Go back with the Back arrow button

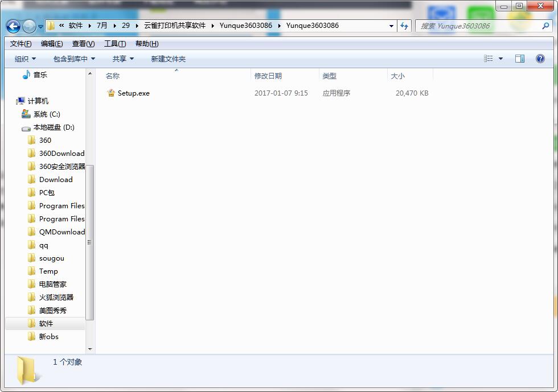click(x=14, y=26)
